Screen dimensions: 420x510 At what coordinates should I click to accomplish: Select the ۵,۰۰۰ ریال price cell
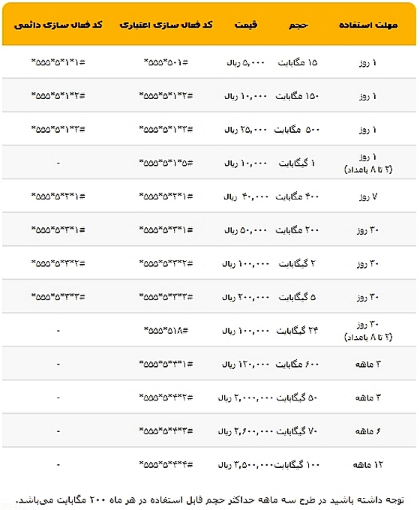(246, 63)
